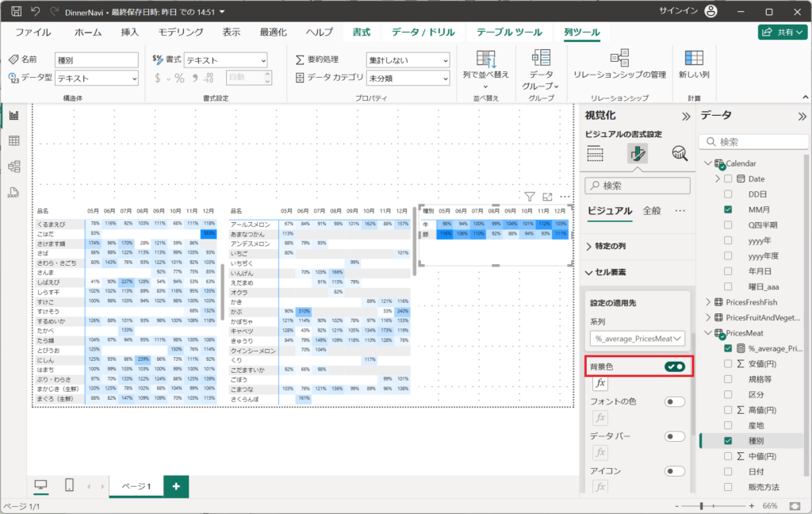Viewport: 812px width, 514px height.
Task: Switch to Report view in left sidebar
Action: coord(13,115)
